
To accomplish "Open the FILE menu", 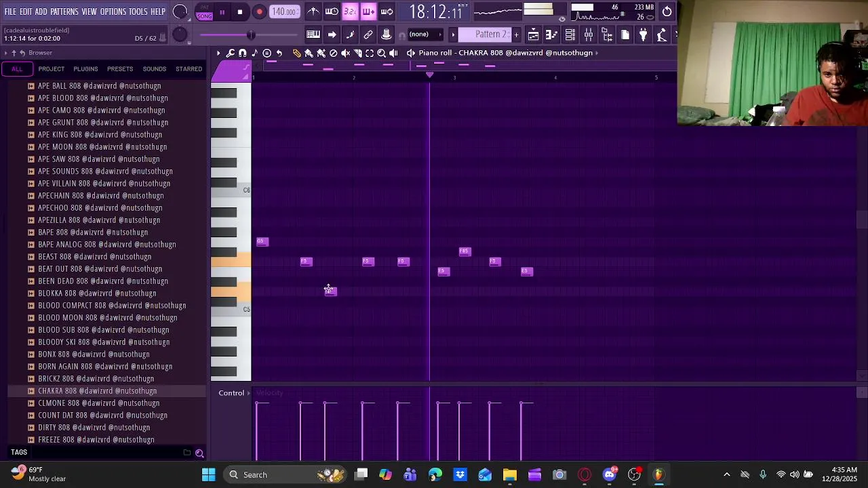I will [10, 12].
